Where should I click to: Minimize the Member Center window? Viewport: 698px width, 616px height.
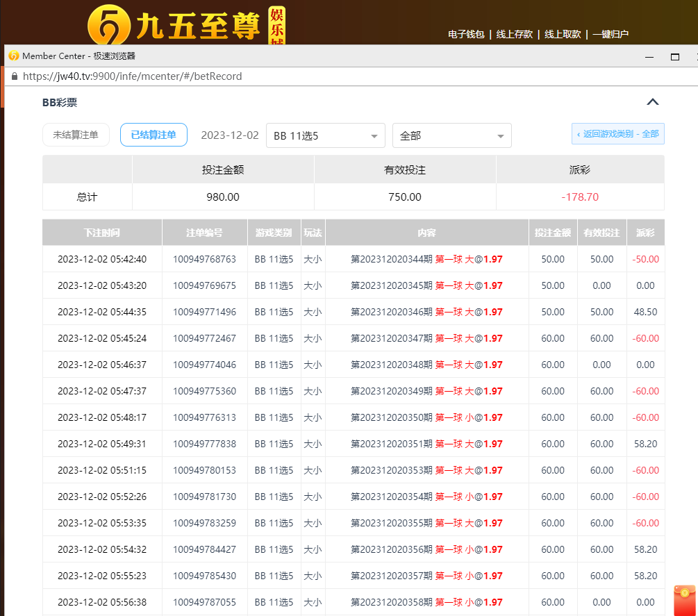(649, 56)
